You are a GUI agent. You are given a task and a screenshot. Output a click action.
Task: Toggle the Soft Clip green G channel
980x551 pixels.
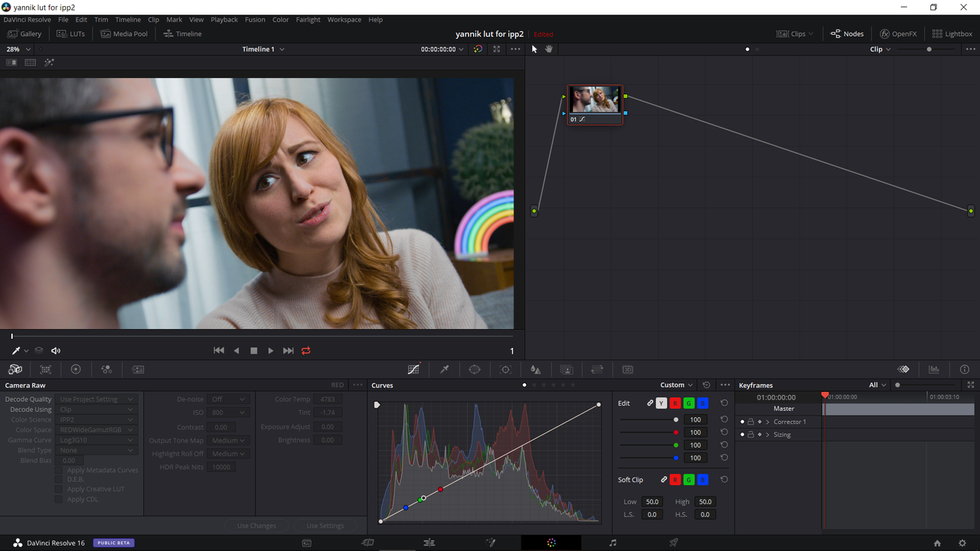[x=689, y=480]
